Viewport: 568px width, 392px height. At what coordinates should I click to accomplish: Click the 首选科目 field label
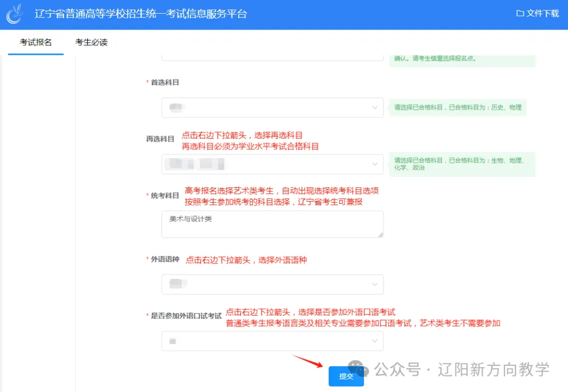(165, 83)
